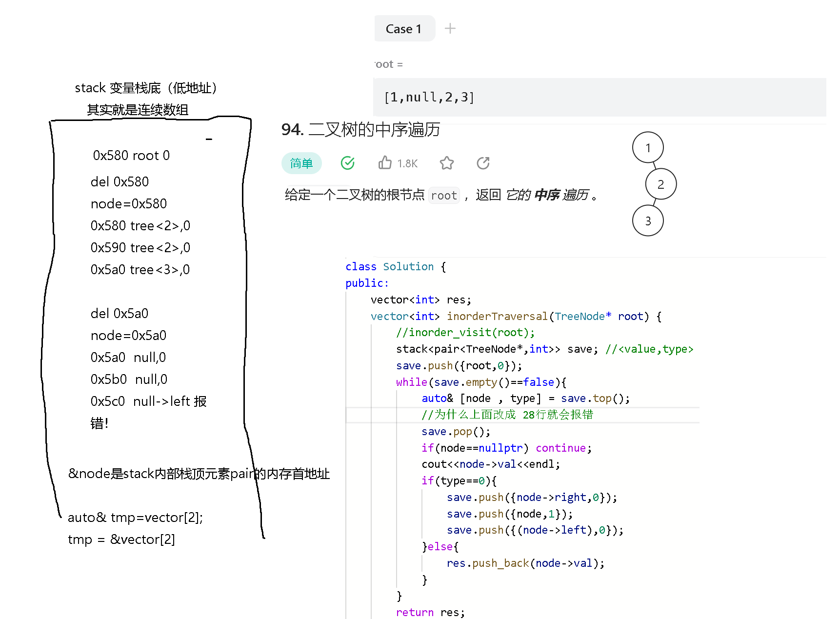840x619 pixels.
Task: Click the note line 0x580 tree<2>,0
Action: 140,226
